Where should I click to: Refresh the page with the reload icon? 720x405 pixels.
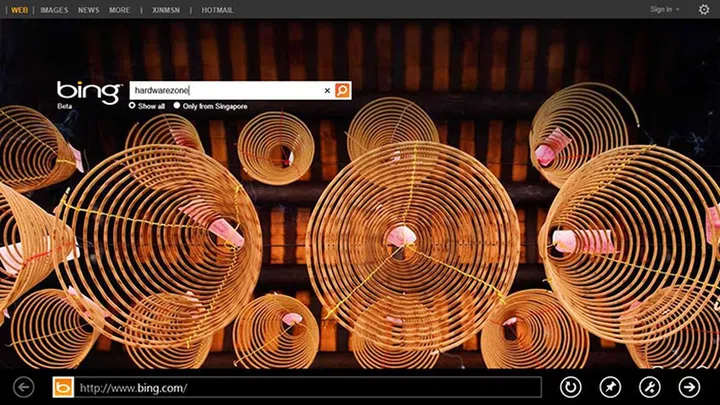570,387
